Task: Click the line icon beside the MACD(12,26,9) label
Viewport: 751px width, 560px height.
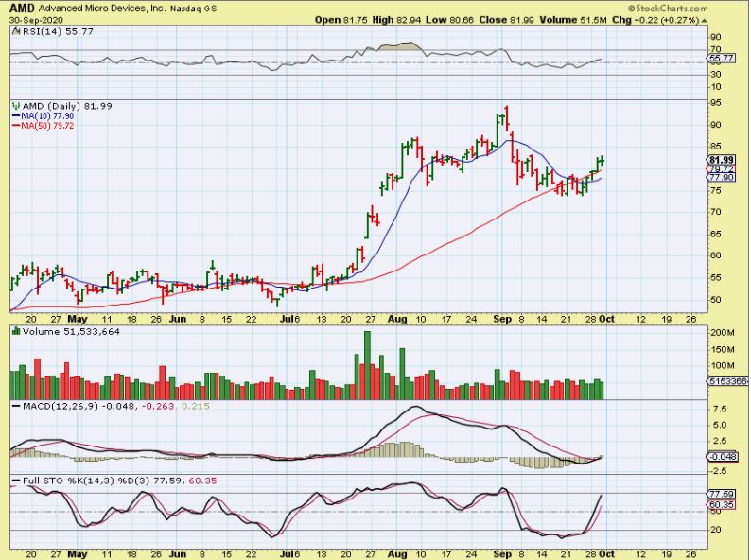Action: 16,406
